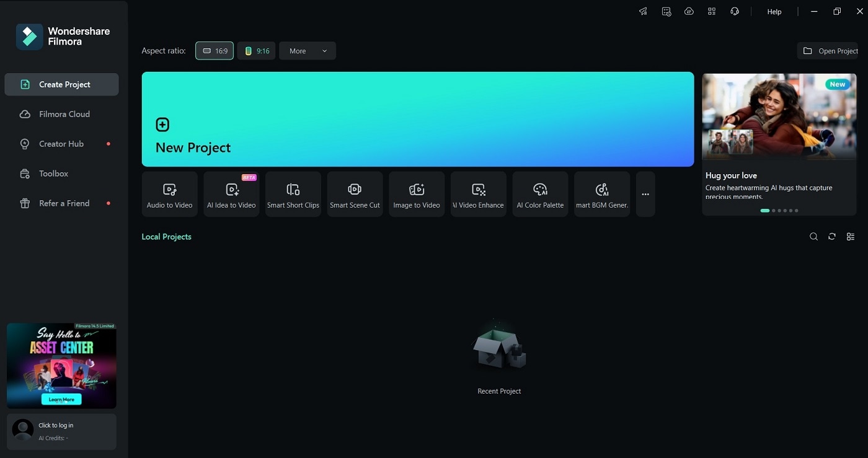Click Learn More on Asset Center banner

pyautogui.click(x=61, y=399)
